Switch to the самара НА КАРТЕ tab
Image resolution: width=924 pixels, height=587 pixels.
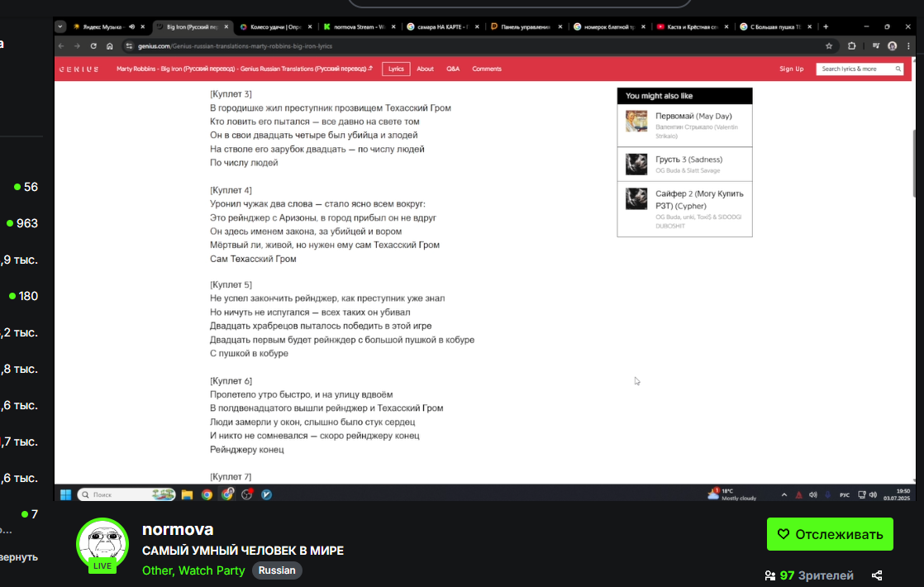coord(442,26)
